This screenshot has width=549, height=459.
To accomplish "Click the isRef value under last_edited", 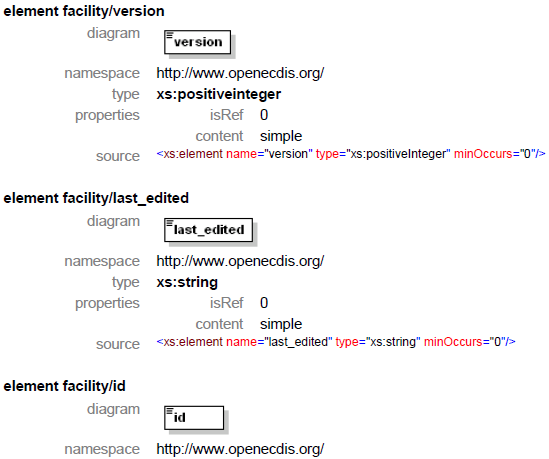I will click(x=264, y=303).
